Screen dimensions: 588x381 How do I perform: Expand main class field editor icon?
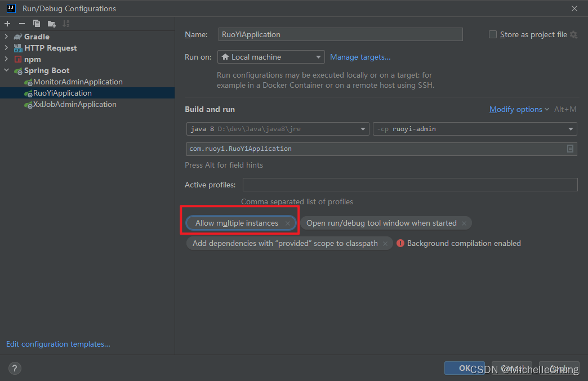pos(570,149)
